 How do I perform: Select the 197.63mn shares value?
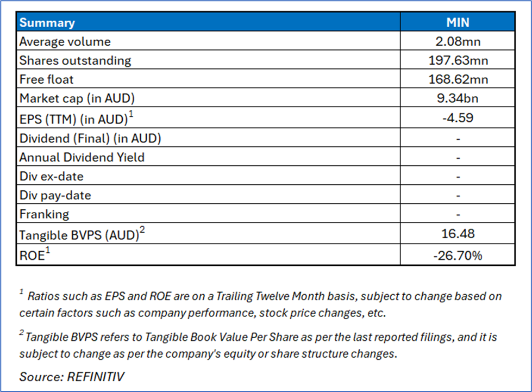pyautogui.click(x=458, y=60)
